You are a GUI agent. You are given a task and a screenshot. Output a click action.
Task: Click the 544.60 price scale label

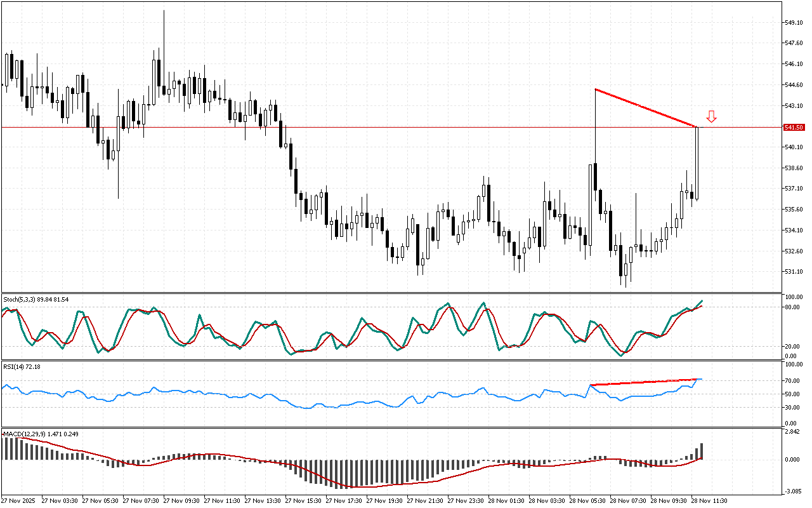click(x=794, y=85)
